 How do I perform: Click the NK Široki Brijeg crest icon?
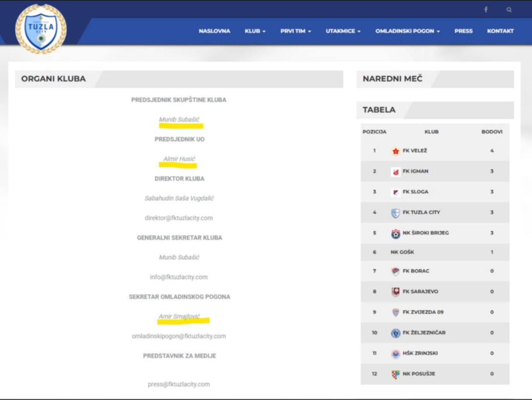point(395,233)
